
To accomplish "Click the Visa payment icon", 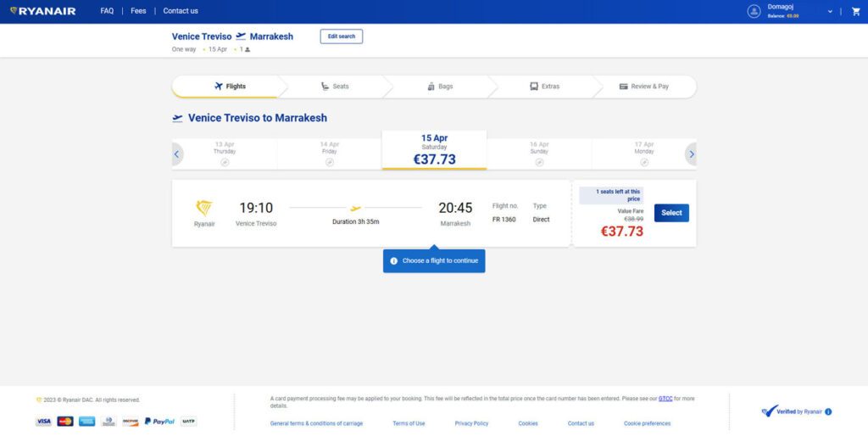I will click(44, 422).
